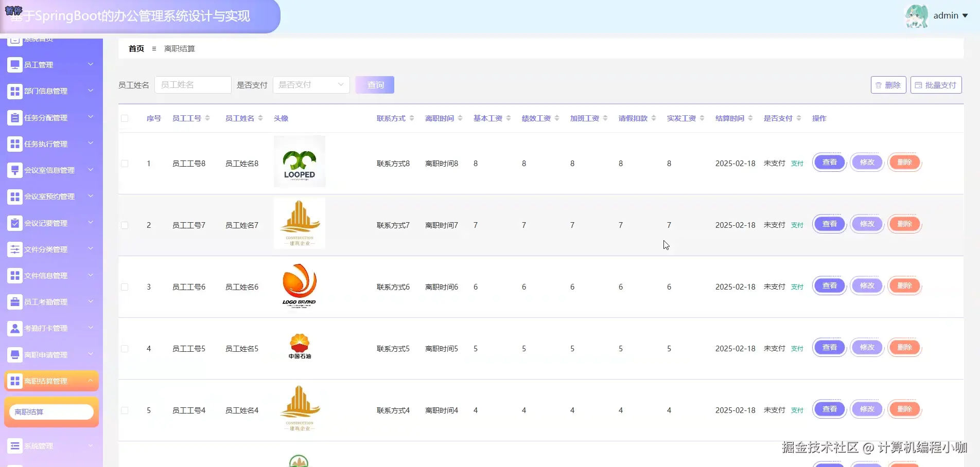Click the toolbar 删除 button above the table
The image size is (980, 467).
pyautogui.click(x=888, y=85)
